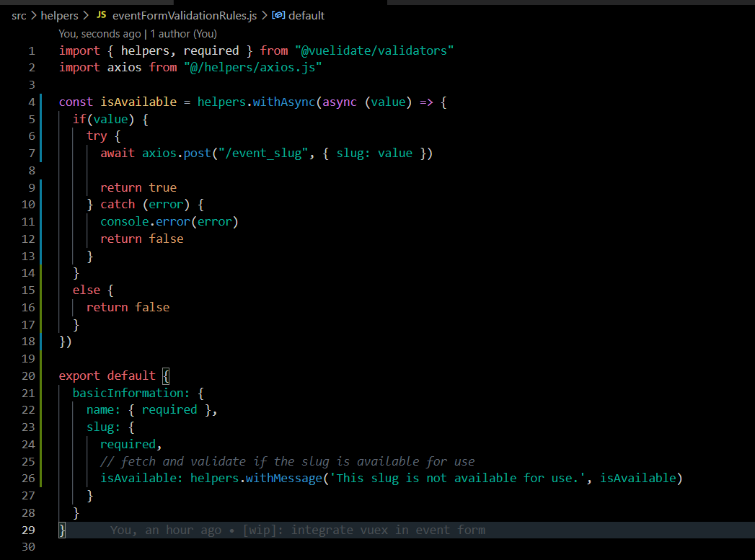Open the 'You, seconds ago' CodeLens

coord(100,34)
